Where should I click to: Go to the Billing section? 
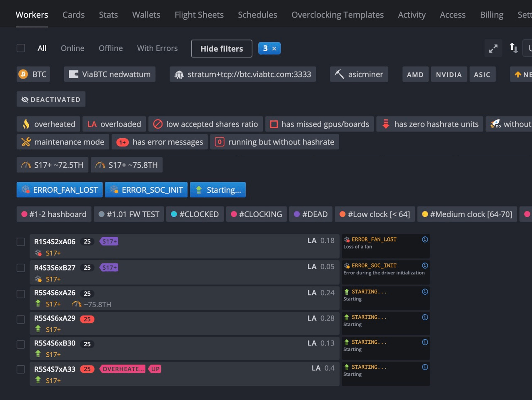pyautogui.click(x=491, y=15)
